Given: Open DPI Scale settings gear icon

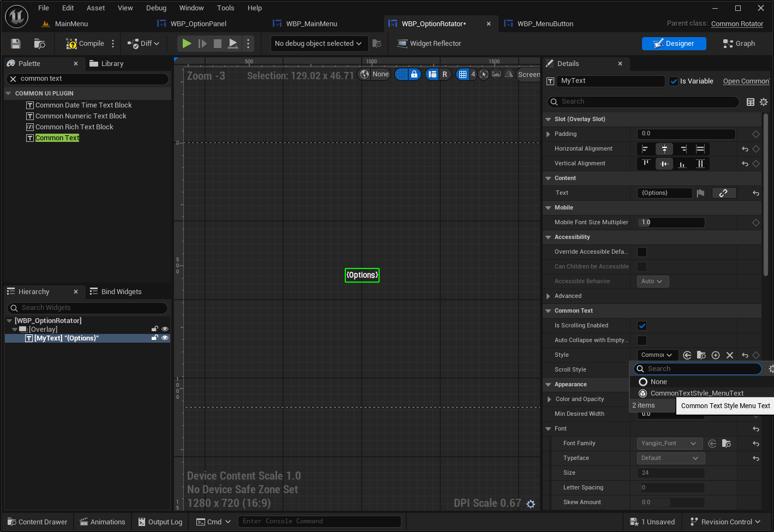Looking at the screenshot, I should [531, 504].
